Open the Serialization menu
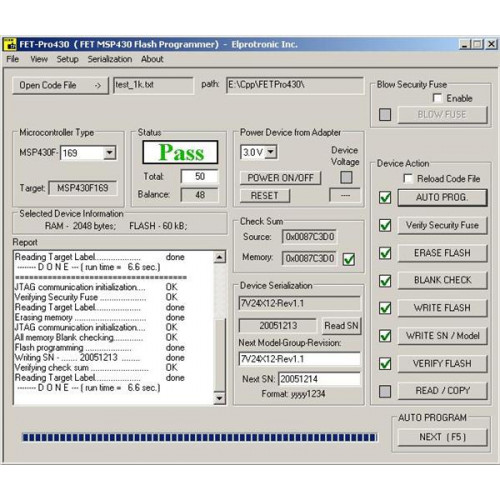The width and height of the screenshot is (500, 500). 110,59
